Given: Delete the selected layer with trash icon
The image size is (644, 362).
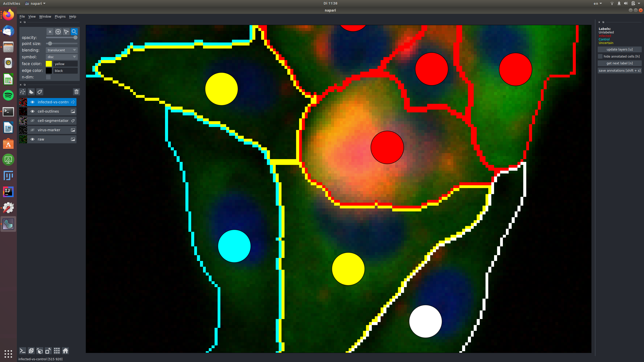Looking at the screenshot, I should [76, 92].
